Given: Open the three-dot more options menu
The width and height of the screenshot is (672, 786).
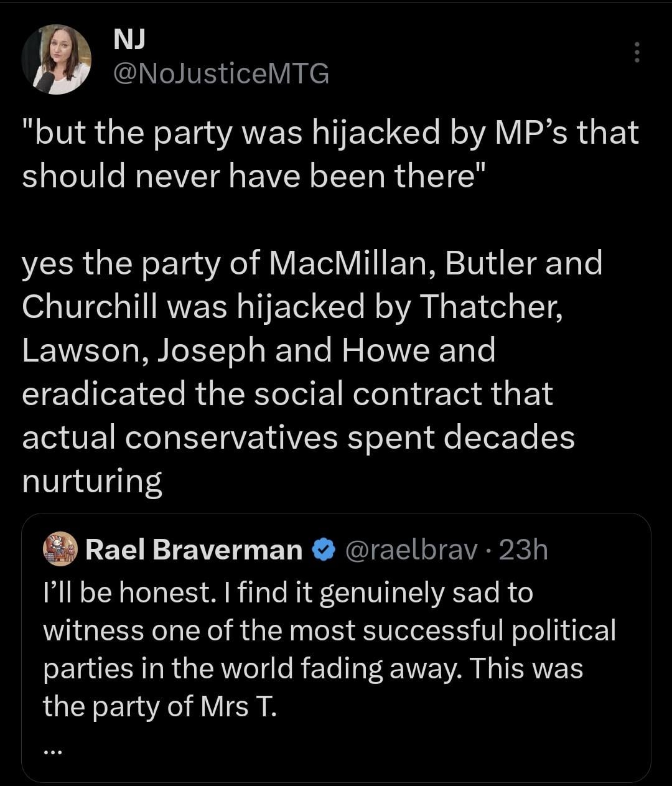Looking at the screenshot, I should (x=637, y=52).
